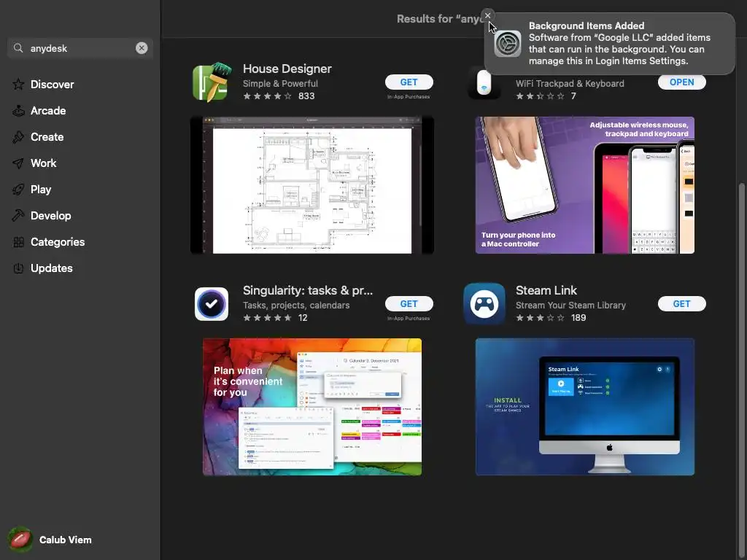Click the Categories grid icon
Viewport: 747px width, 560px height.
(18, 242)
